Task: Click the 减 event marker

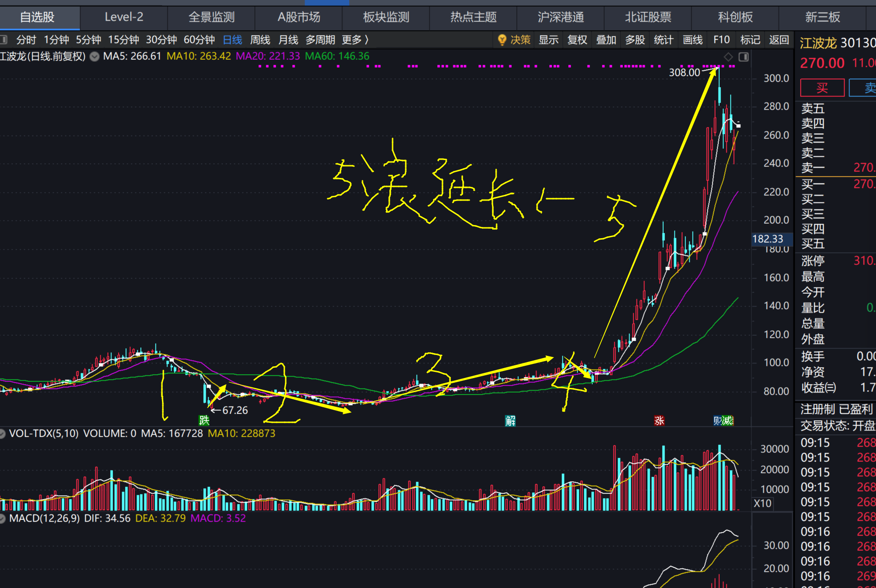Action: pyautogui.click(x=728, y=420)
